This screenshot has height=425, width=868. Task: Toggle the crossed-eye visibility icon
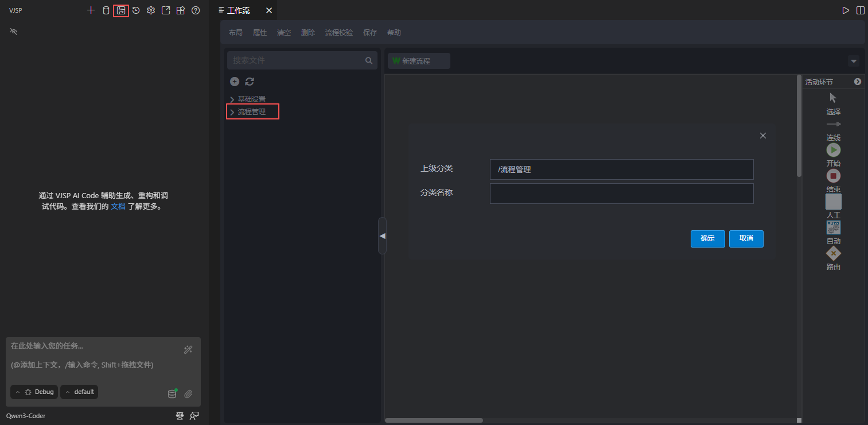(x=14, y=32)
